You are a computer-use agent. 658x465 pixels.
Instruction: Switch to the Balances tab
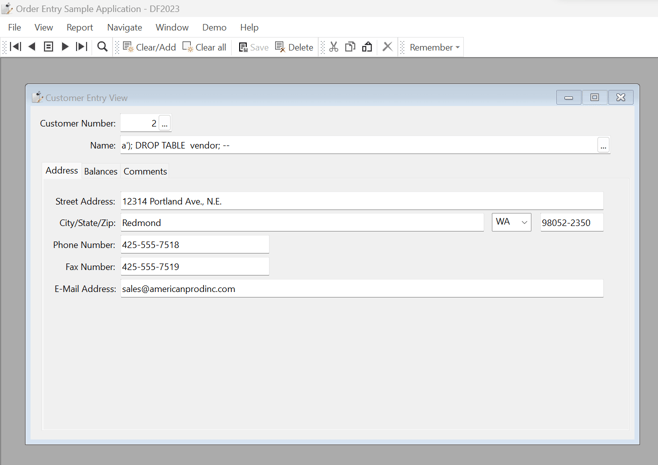point(100,172)
